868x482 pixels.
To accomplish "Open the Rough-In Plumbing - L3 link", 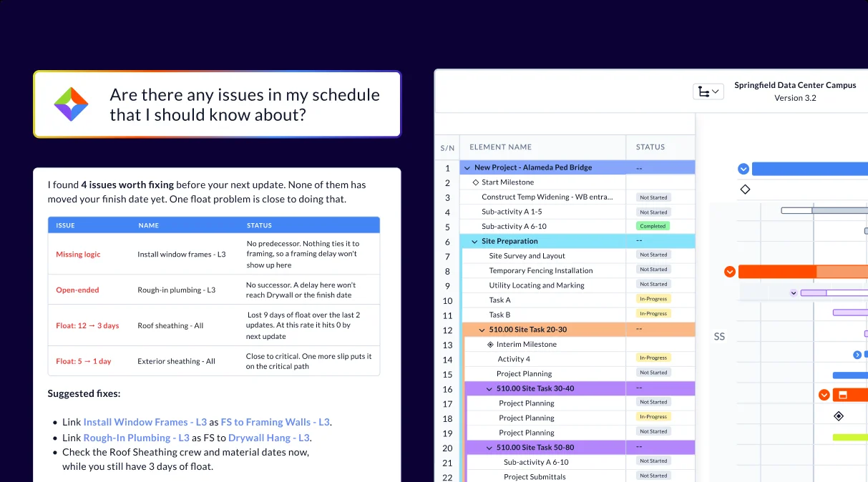I will [137, 438].
